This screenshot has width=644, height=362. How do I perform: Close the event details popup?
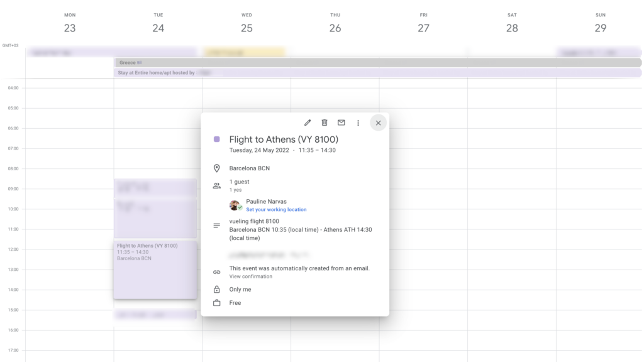(378, 123)
